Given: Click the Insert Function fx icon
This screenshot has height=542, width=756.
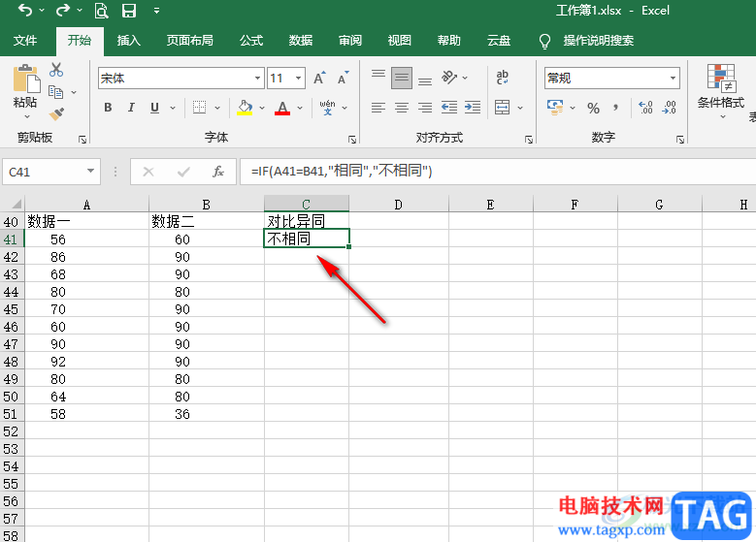Looking at the screenshot, I should point(218,172).
